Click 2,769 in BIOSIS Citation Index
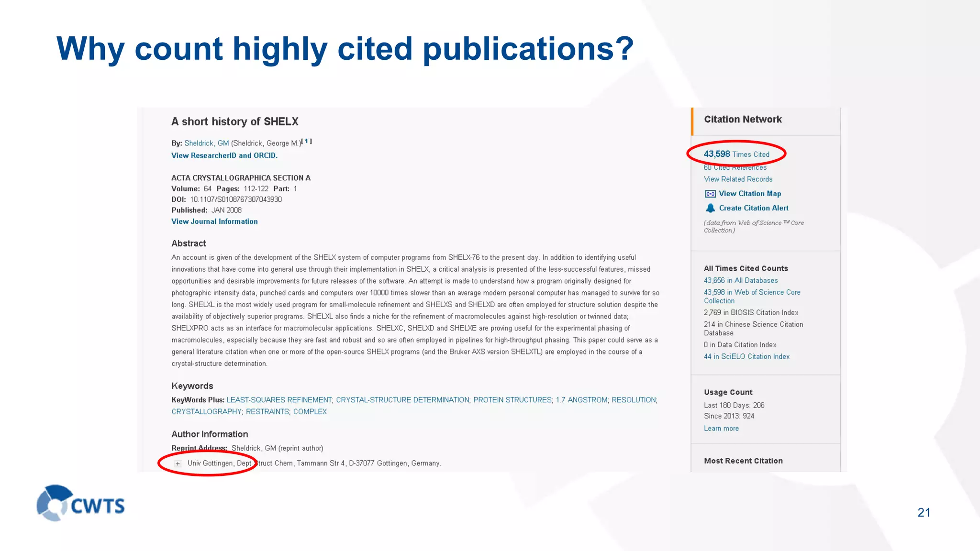 [751, 312]
